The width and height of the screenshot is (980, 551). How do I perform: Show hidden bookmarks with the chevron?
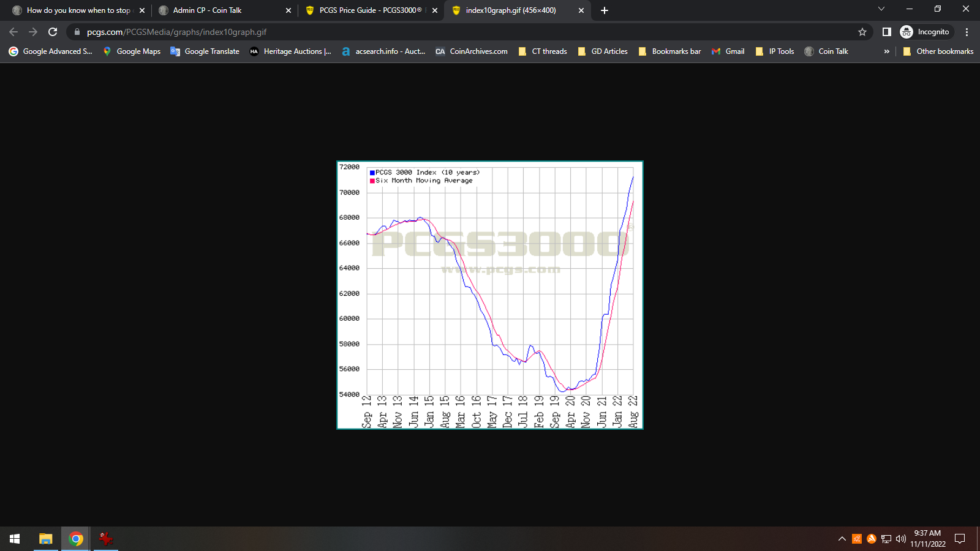coord(886,51)
